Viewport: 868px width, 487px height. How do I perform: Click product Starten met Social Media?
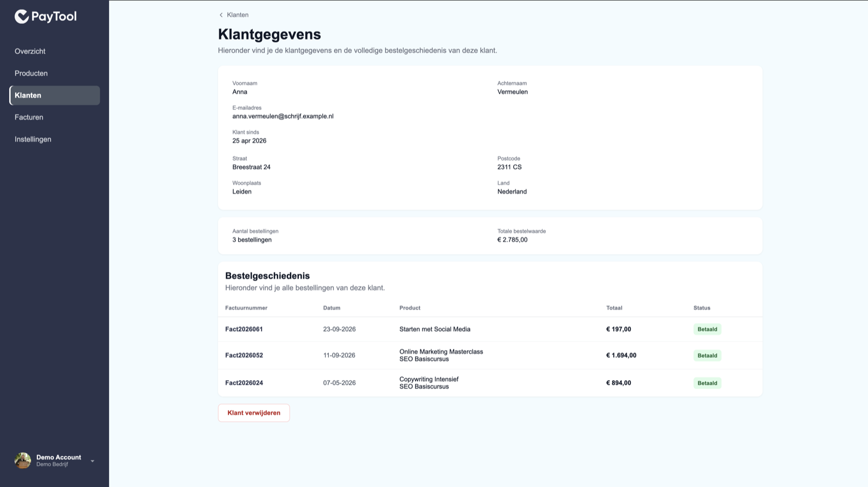coord(435,329)
